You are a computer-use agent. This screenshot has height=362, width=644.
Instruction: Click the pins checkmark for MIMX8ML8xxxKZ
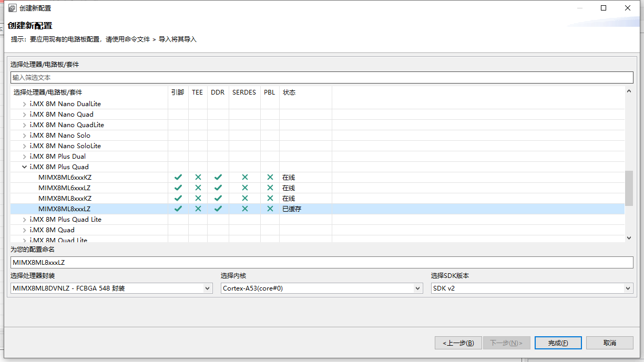coord(178,199)
